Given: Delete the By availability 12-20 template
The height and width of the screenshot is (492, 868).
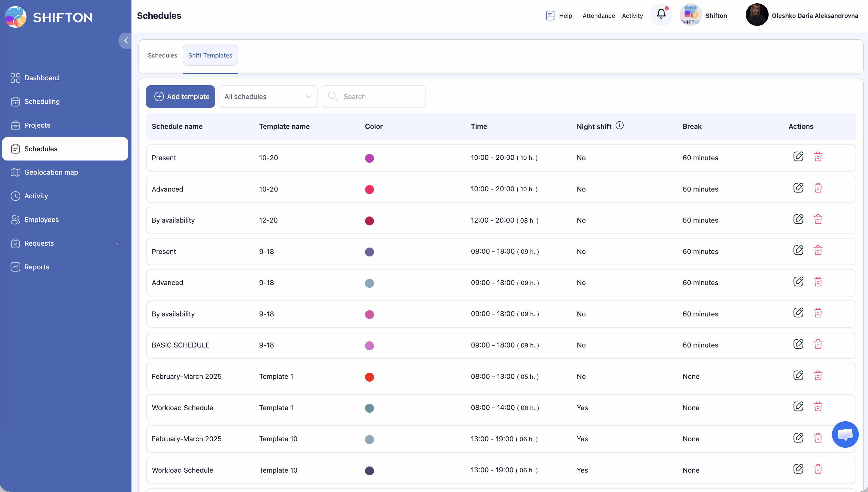Looking at the screenshot, I should coord(818,220).
